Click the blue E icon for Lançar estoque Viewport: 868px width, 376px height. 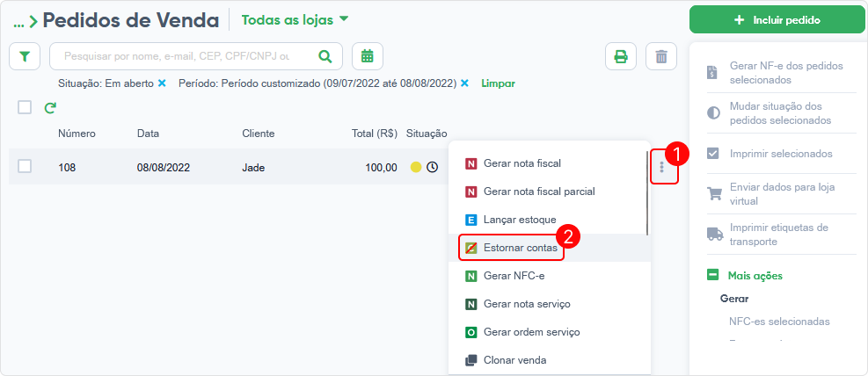[471, 221]
